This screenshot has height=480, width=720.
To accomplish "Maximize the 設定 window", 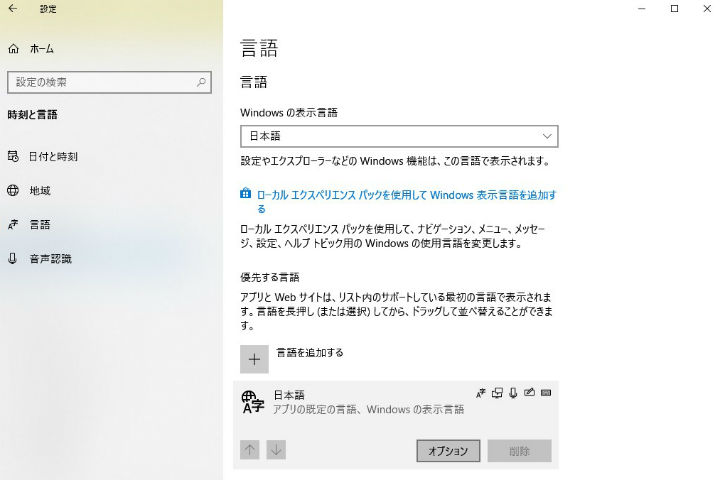I will (675, 9).
